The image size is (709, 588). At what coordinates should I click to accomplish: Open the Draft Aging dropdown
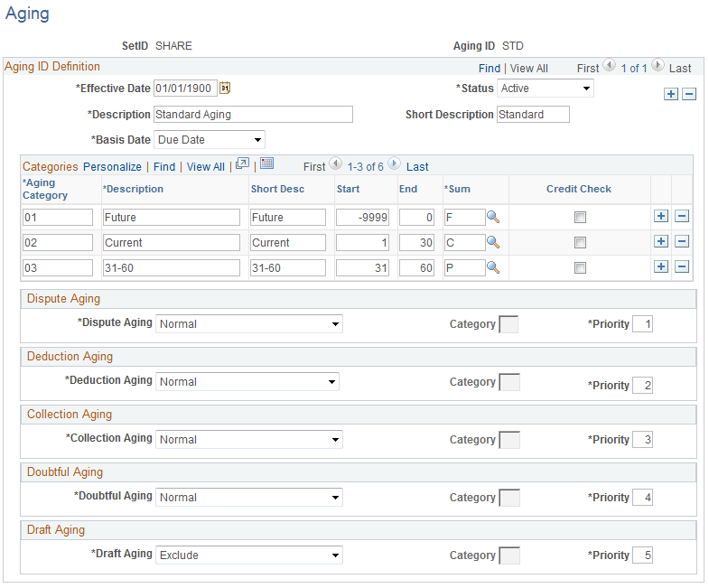pyautogui.click(x=248, y=555)
